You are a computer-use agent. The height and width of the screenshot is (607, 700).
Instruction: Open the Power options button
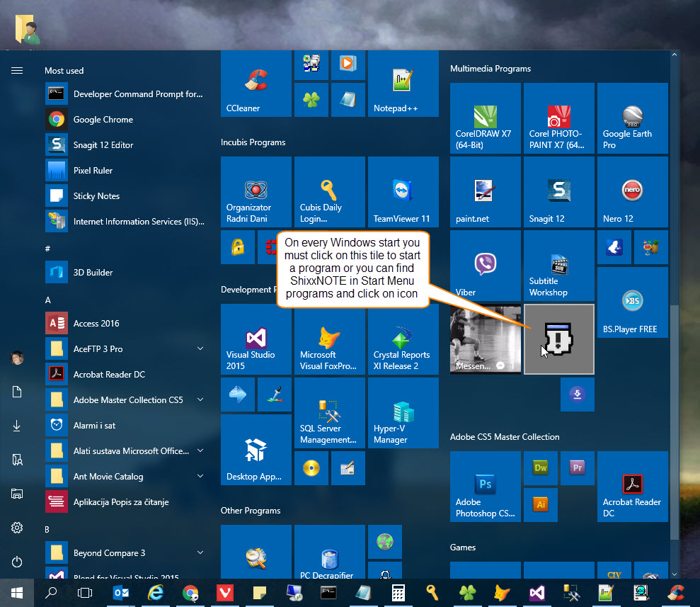[x=17, y=562]
